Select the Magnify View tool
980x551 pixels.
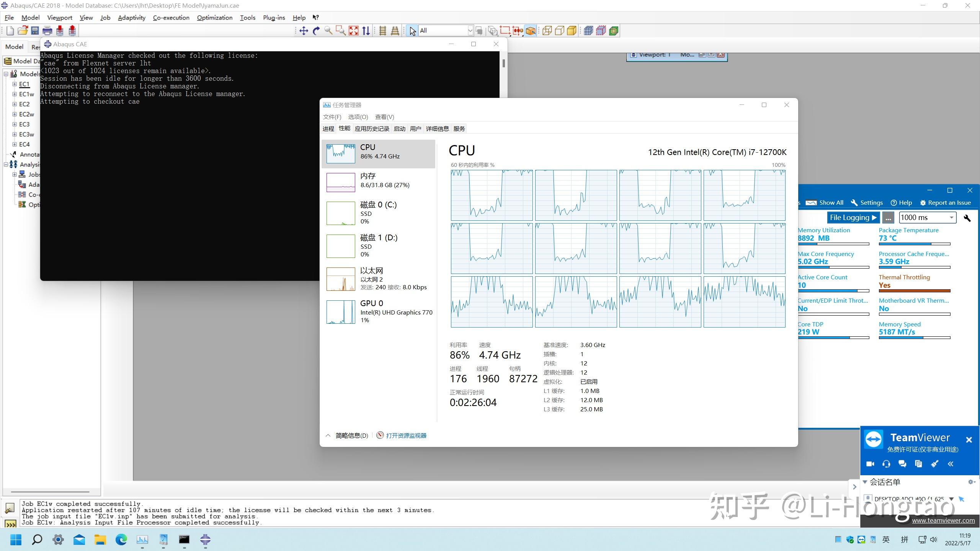click(328, 31)
